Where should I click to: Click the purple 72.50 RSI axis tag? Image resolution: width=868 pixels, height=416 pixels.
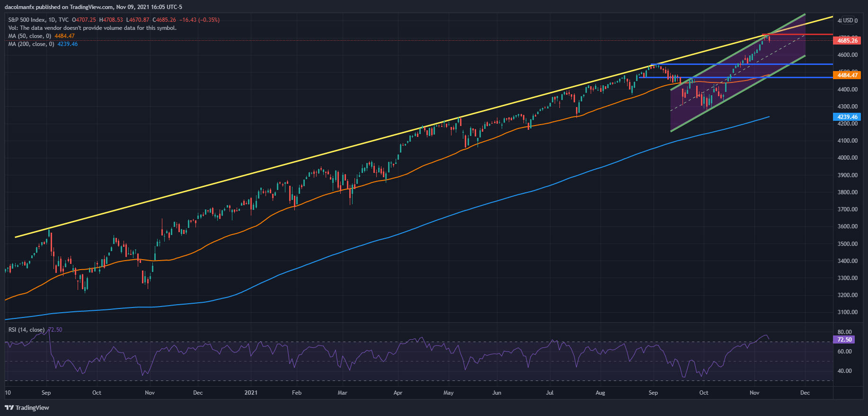(x=844, y=339)
